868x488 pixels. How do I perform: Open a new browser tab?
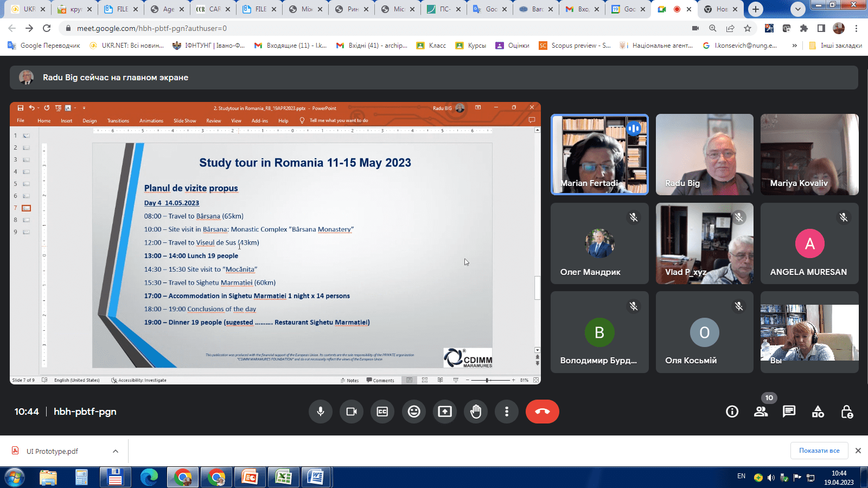point(756,9)
